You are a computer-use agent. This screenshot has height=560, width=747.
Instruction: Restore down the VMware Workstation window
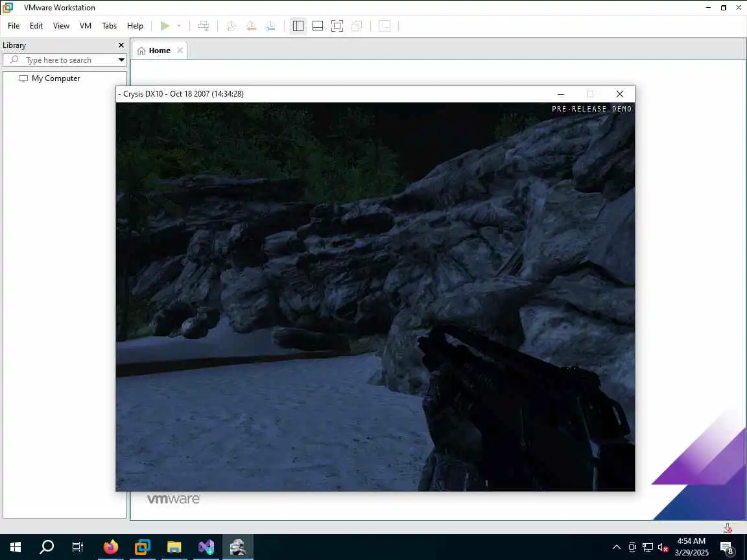coord(723,8)
